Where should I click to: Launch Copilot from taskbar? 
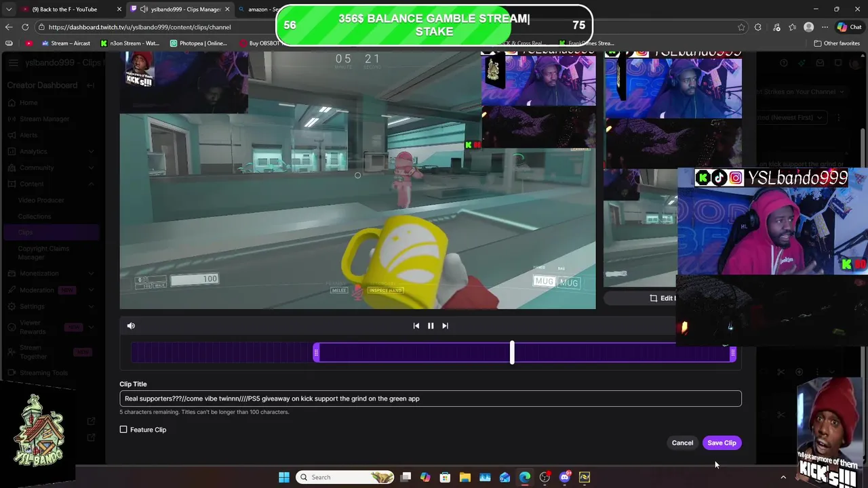[425, 477]
